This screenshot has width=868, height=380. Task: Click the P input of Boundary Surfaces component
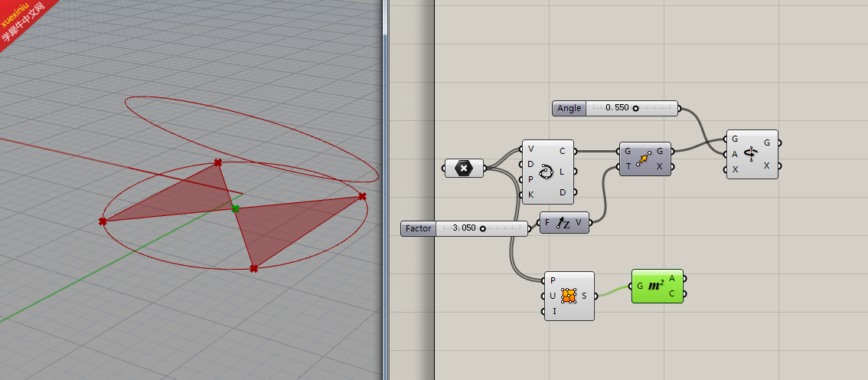pyautogui.click(x=553, y=280)
